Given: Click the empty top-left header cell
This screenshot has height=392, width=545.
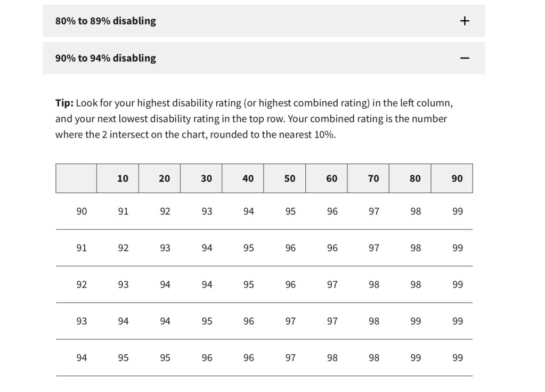Looking at the screenshot, I should coord(76,178).
